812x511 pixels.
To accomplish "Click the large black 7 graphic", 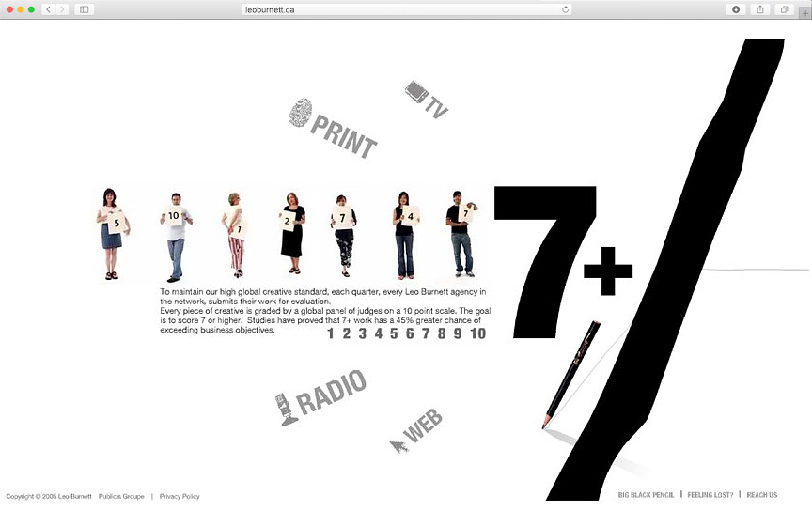I will pyautogui.click(x=545, y=262).
